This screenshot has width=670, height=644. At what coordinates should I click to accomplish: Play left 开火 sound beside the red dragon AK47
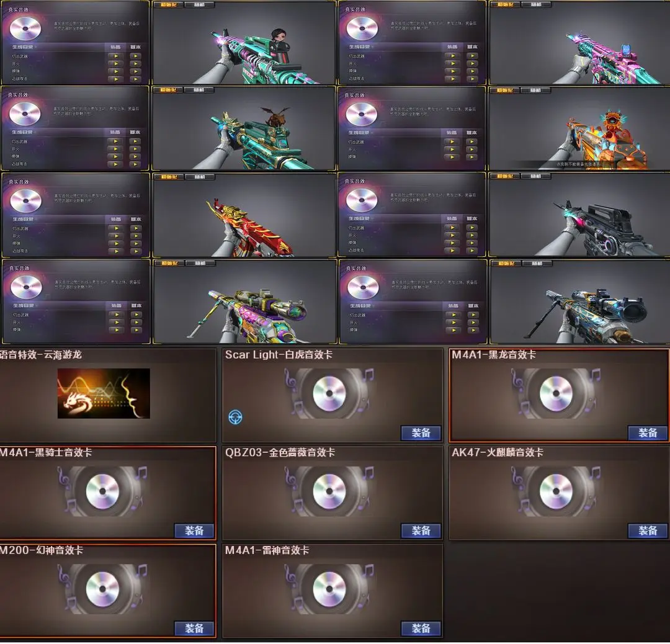pos(116,236)
